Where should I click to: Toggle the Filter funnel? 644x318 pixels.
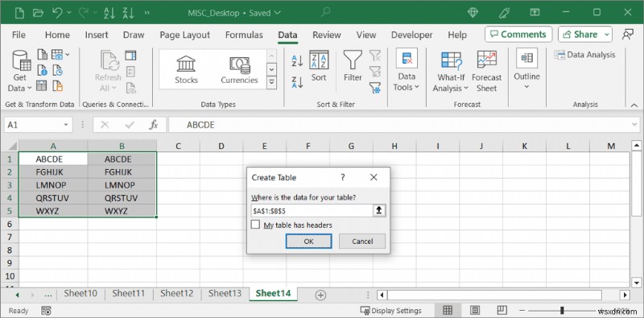[x=353, y=67]
